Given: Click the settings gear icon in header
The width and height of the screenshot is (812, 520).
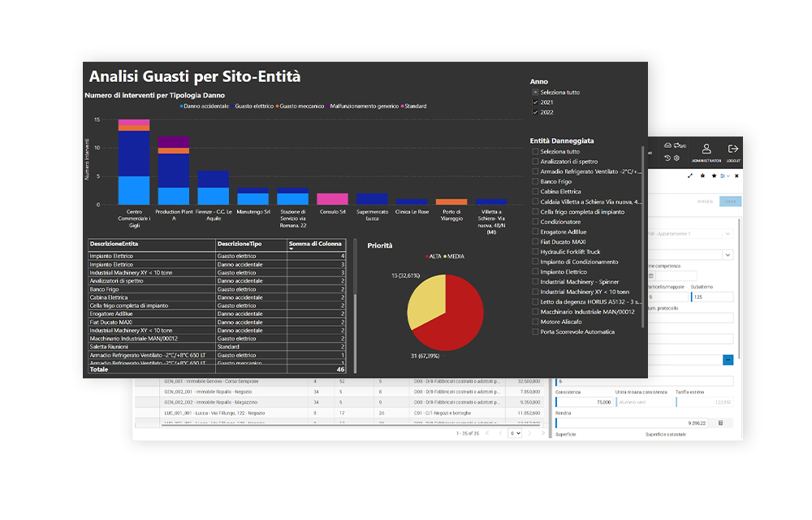Looking at the screenshot, I should click(676, 158).
